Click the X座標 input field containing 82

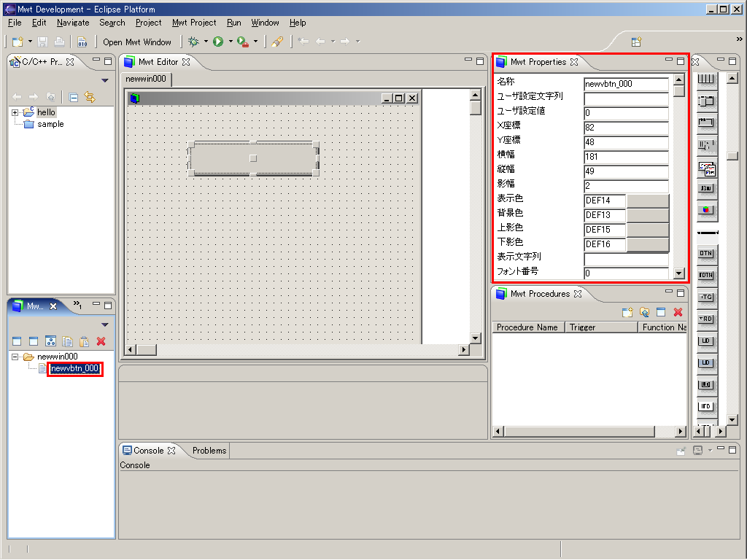click(x=626, y=128)
